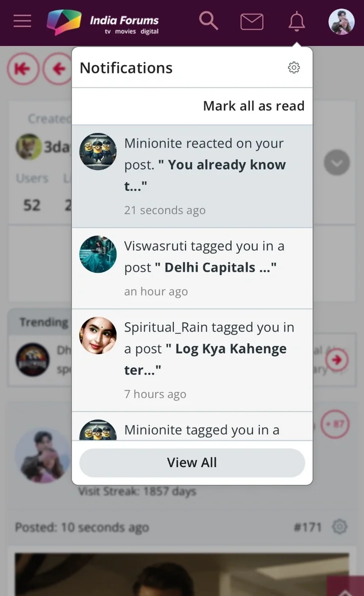Expand the topic details chevron

pyautogui.click(x=337, y=162)
